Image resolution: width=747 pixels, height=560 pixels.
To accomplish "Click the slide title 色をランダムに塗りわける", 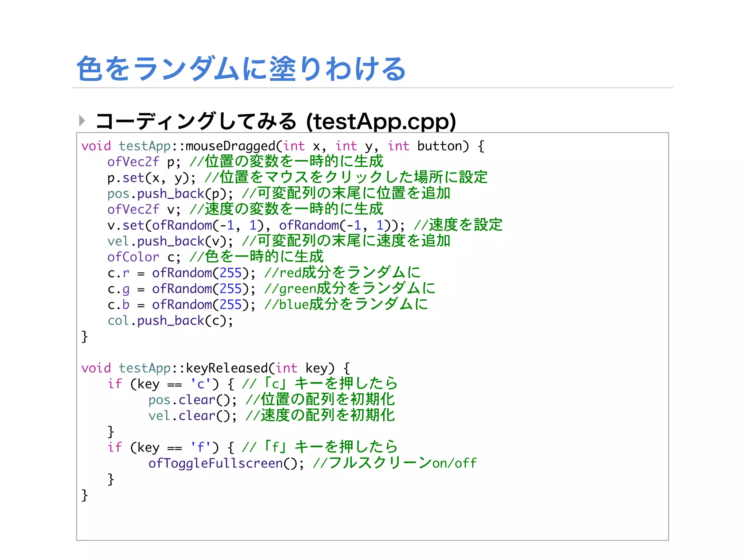I will pyautogui.click(x=241, y=69).
